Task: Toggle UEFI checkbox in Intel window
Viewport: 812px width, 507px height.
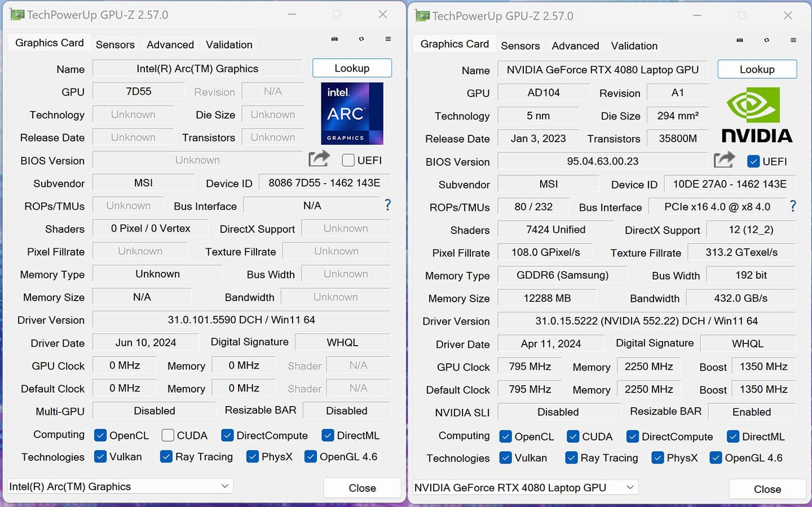Action: (x=348, y=160)
